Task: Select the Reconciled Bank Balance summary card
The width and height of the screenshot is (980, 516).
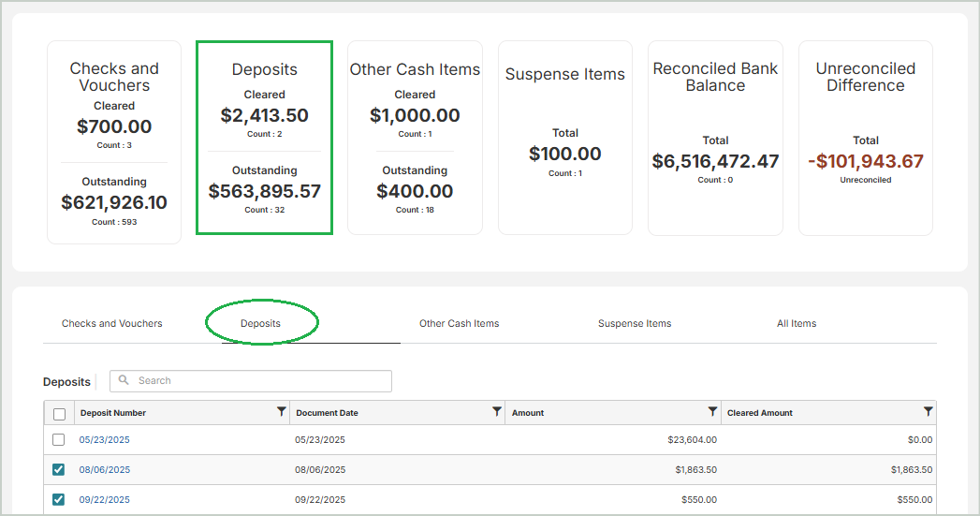Action: pos(715,138)
